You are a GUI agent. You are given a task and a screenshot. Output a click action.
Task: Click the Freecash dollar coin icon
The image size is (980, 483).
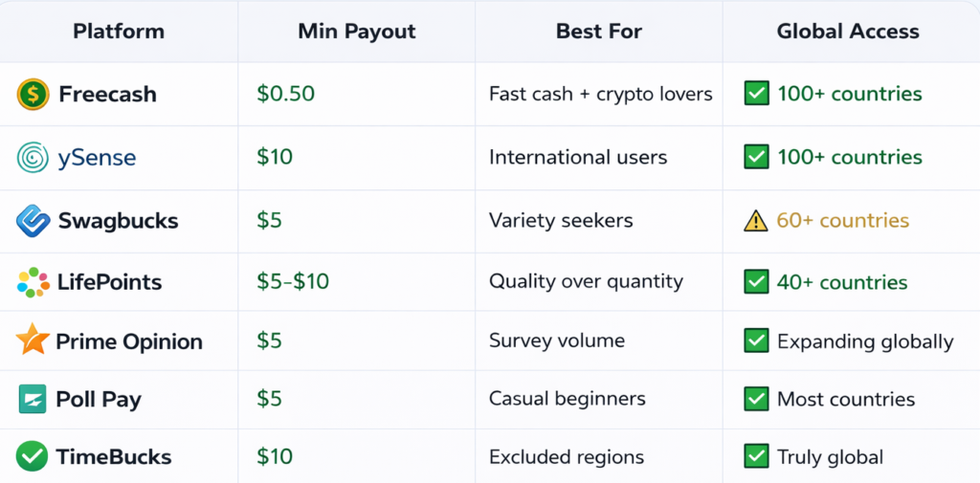click(x=33, y=94)
